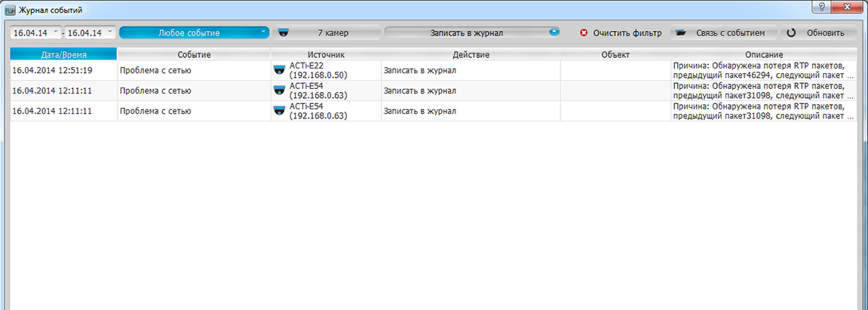Click the blue arrow icon on 'Записать в журнал' filter
This screenshot has width=868, height=310.
click(554, 32)
